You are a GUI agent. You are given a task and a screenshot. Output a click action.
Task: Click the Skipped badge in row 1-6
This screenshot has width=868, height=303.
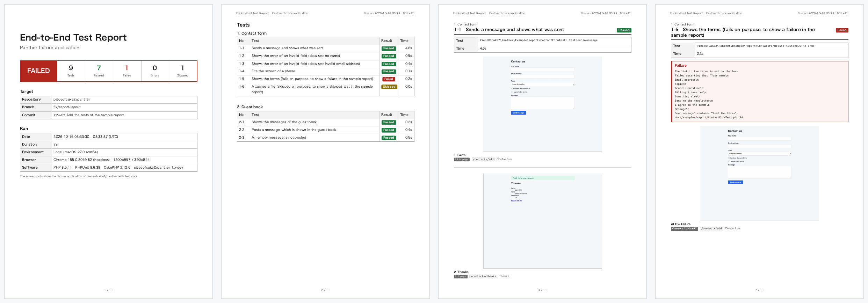(x=389, y=87)
